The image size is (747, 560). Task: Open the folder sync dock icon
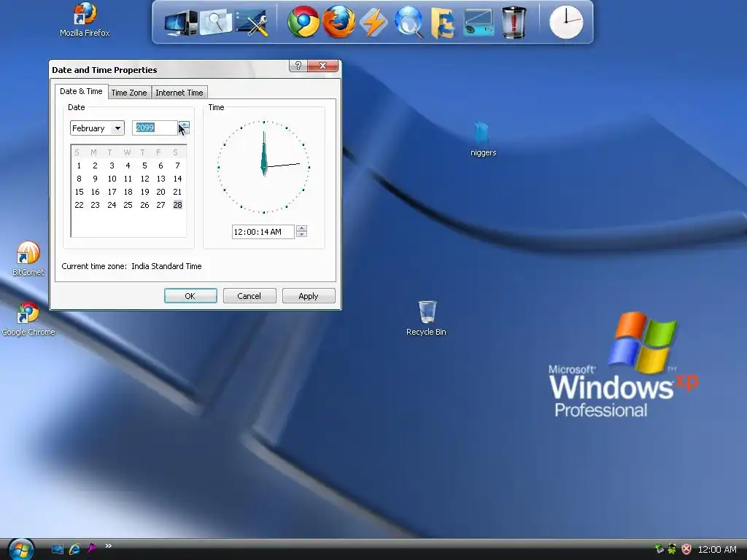pyautogui.click(x=443, y=23)
